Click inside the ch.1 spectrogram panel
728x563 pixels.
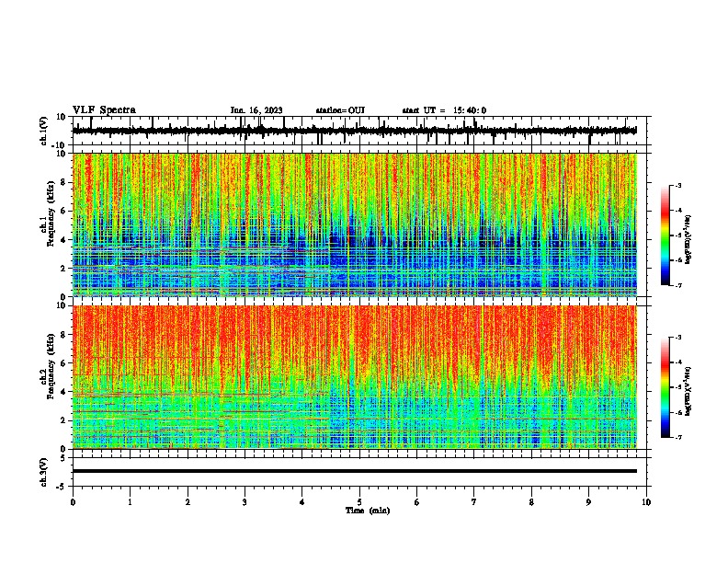355,224
